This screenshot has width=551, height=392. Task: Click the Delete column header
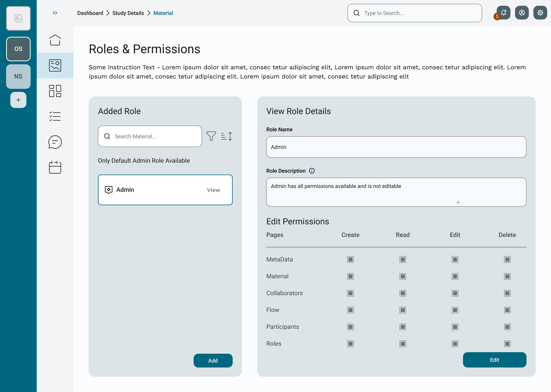point(507,235)
